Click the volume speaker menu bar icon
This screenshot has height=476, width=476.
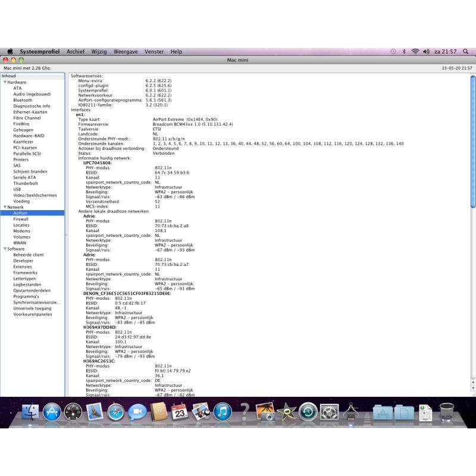(x=426, y=52)
